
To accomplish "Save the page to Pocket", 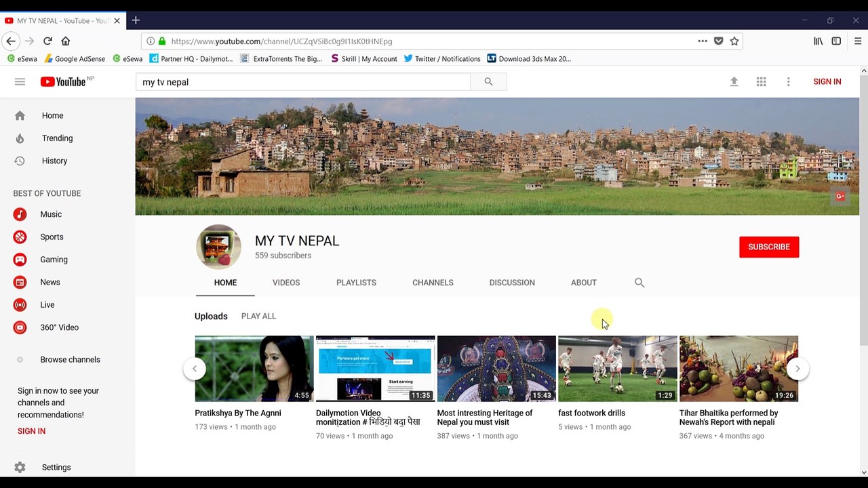I will coord(719,41).
